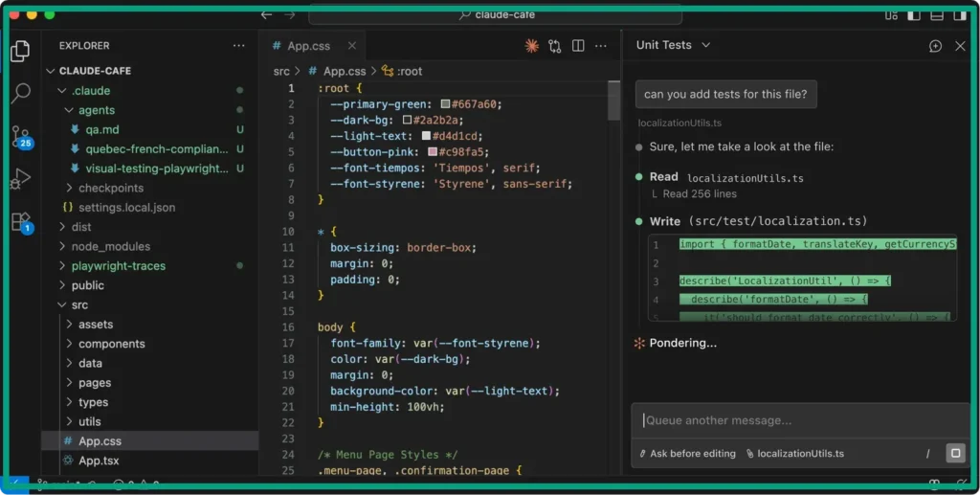
Task: Expand the types folder
Action: [69, 402]
